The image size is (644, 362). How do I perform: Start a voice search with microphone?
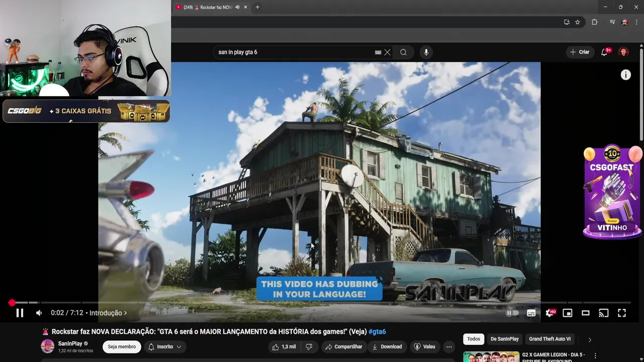[426, 52]
